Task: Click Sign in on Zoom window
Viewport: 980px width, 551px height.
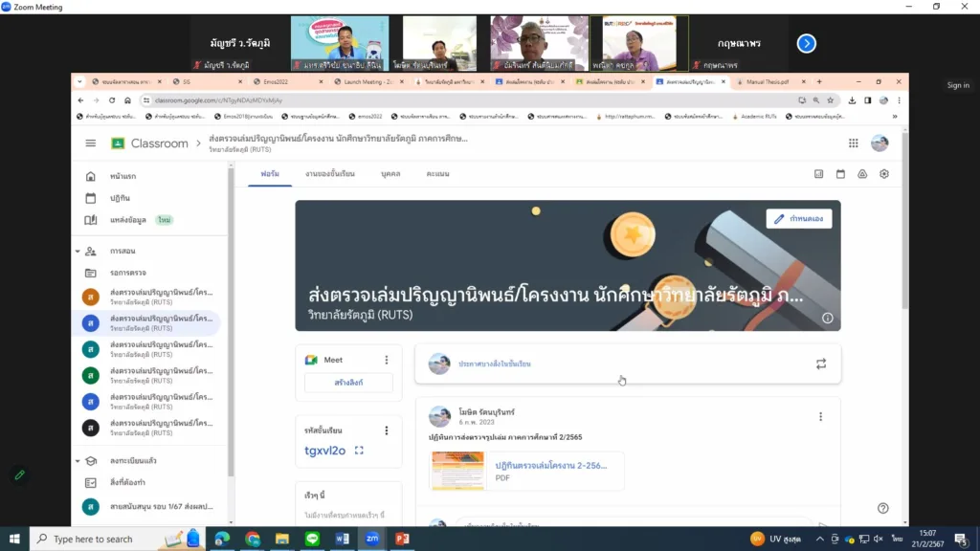Action: [x=957, y=85]
